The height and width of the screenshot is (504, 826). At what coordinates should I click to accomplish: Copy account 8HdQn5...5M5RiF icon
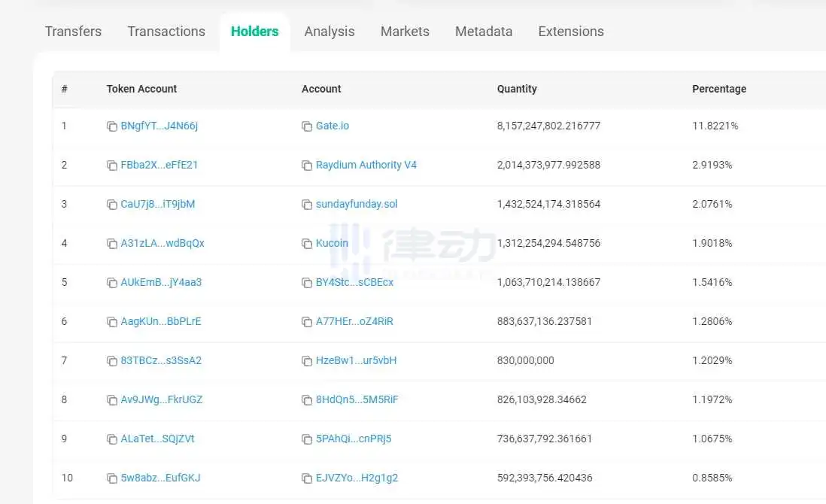point(307,400)
